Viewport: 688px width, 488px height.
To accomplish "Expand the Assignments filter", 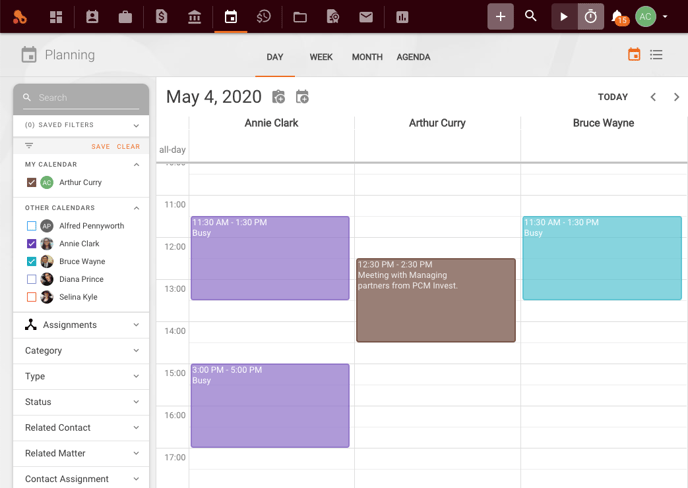I will point(136,325).
